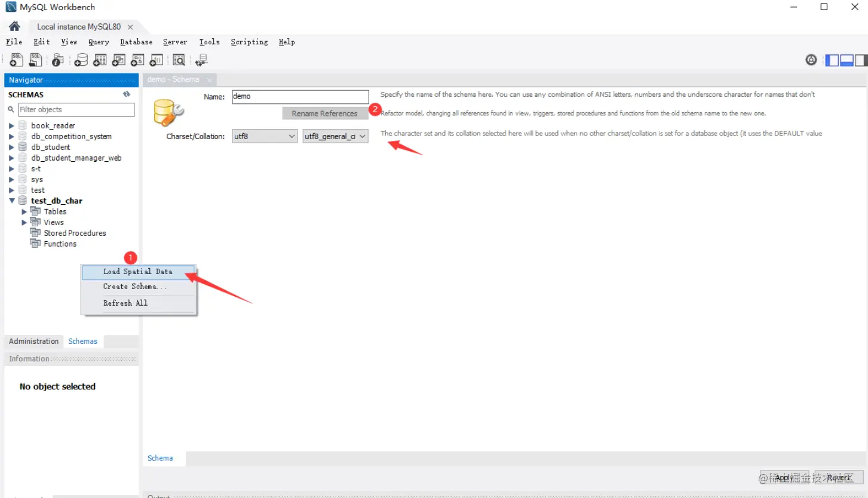Create a new function toolbar icon

(x=157, y=60)
